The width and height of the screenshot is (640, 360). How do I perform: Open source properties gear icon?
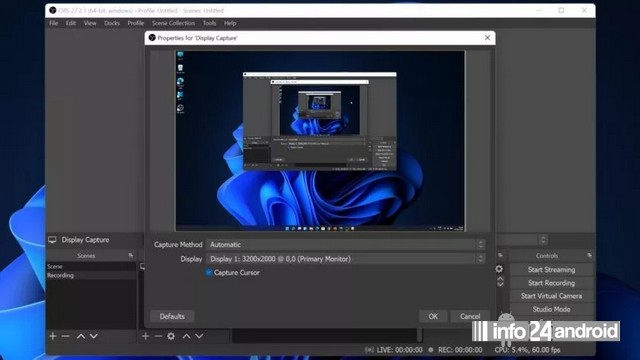pos(171,336)
